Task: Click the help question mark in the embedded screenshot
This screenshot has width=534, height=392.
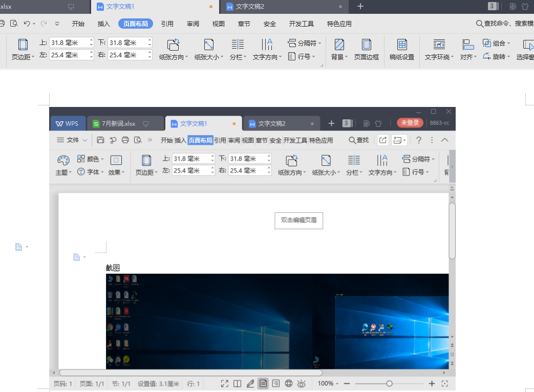Action: click(419, 140)
